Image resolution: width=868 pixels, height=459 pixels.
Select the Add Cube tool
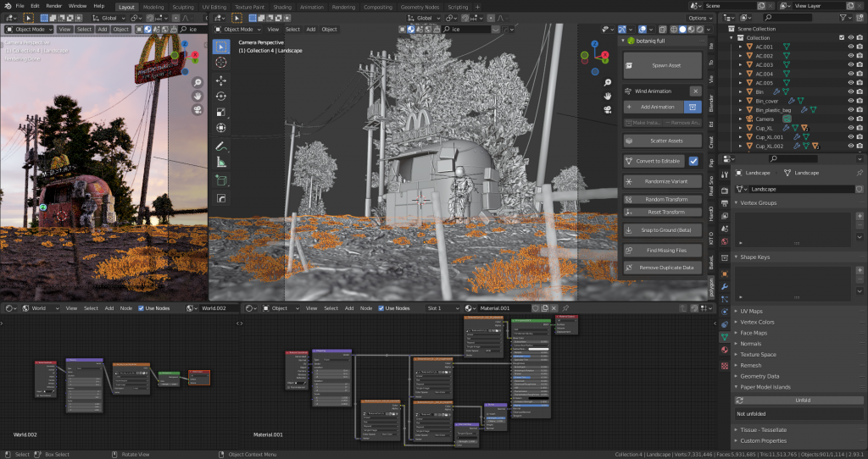tap(221, 180)
